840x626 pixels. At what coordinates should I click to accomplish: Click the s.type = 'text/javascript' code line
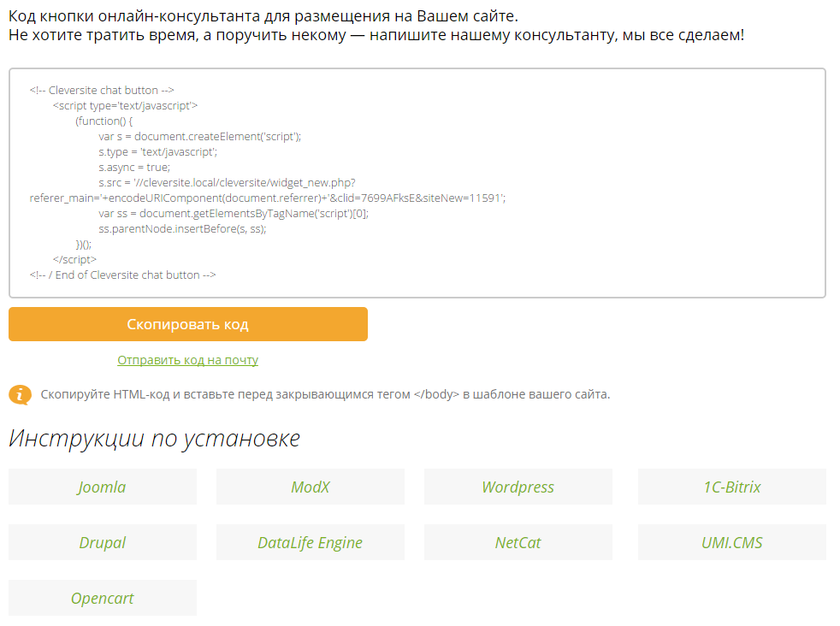[157, 151]
